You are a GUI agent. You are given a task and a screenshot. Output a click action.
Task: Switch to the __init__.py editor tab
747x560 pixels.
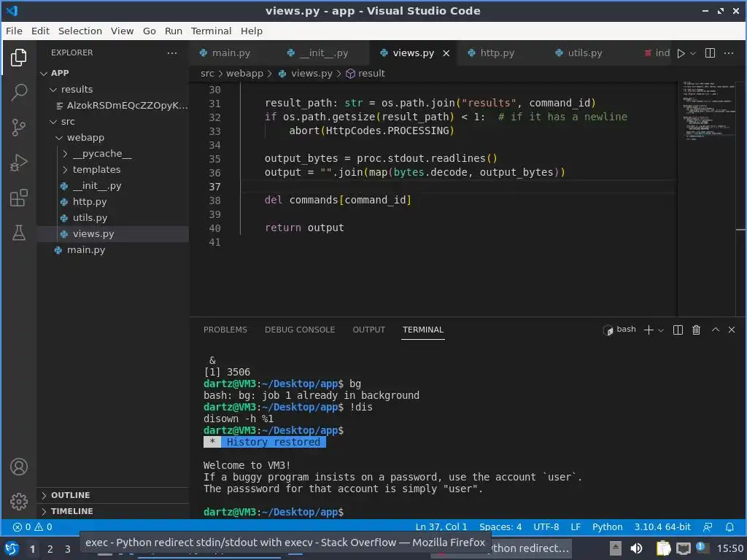point(324,52)
